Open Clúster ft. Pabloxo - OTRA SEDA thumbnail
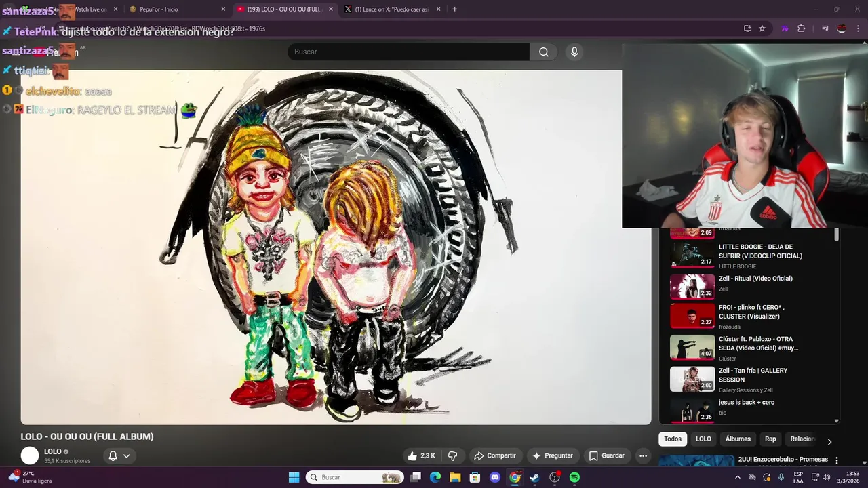Image resolution: width=868 pixels, height=488 pixels. (692, 347)
